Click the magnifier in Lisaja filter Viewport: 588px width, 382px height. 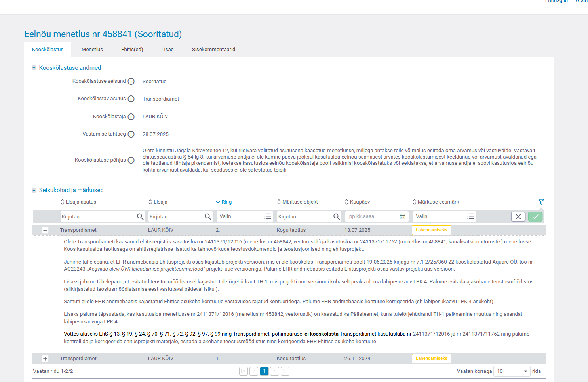pyautogui.click(x=208, y=217)
